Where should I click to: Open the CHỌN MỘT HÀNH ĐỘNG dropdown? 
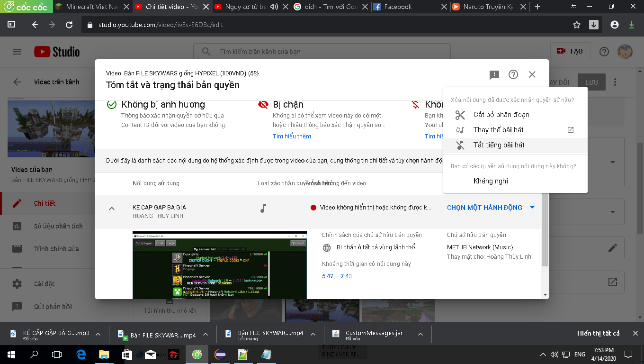coord(491,208)
